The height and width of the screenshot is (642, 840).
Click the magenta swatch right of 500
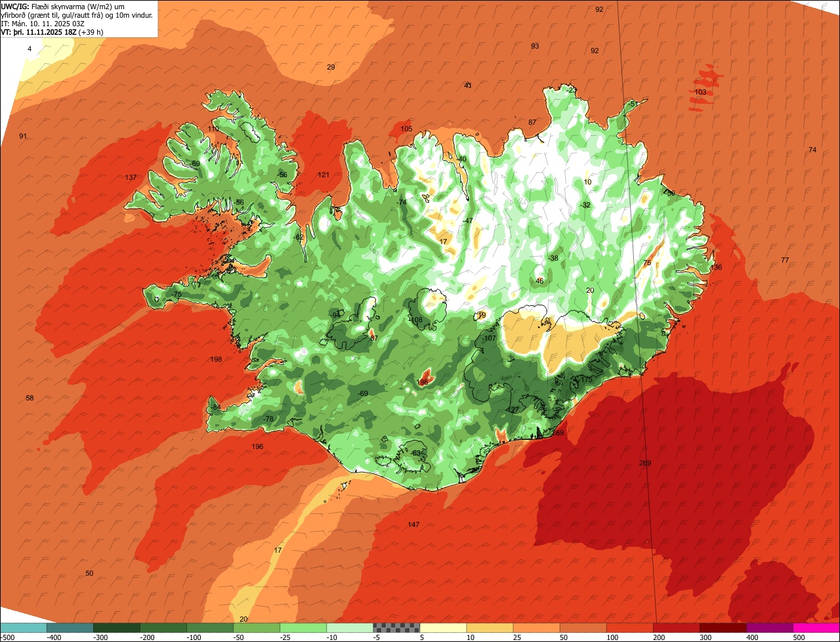(x=816, y=628)
